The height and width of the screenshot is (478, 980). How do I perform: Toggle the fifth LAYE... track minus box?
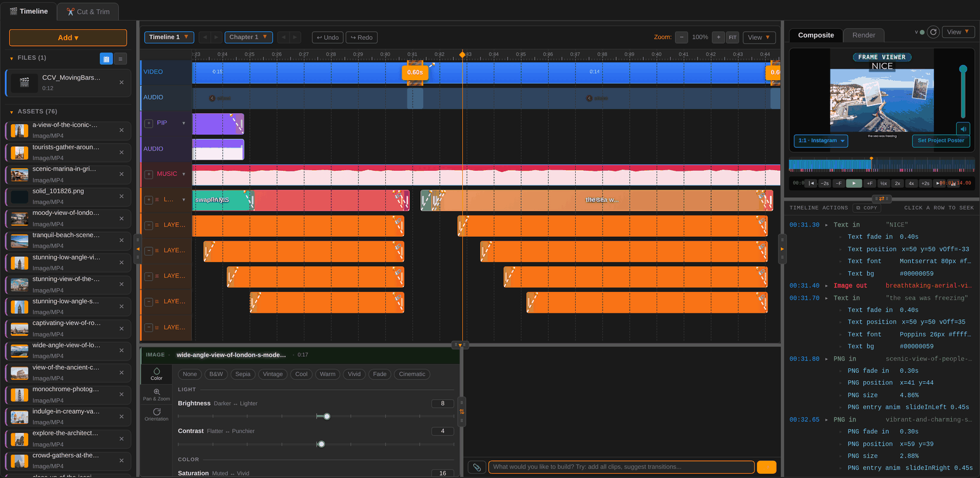pyautogui.click(x=149, y=327)
